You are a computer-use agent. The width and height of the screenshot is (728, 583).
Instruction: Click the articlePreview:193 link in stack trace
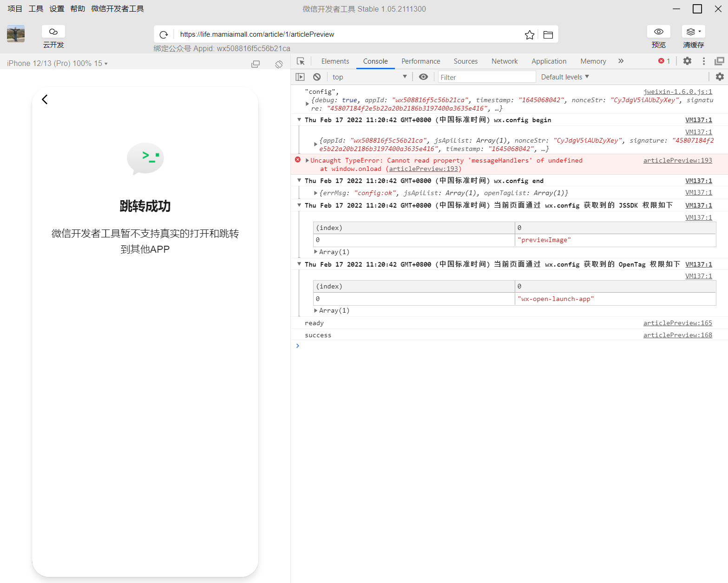[424, 169]
